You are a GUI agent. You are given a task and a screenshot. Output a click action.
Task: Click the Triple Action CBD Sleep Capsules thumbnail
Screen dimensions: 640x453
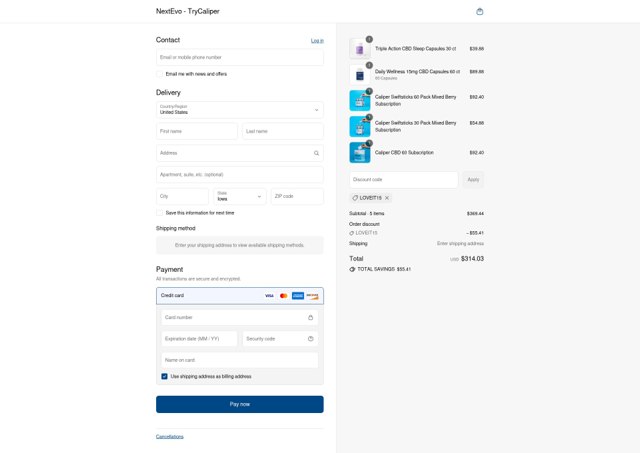[360, 49]
